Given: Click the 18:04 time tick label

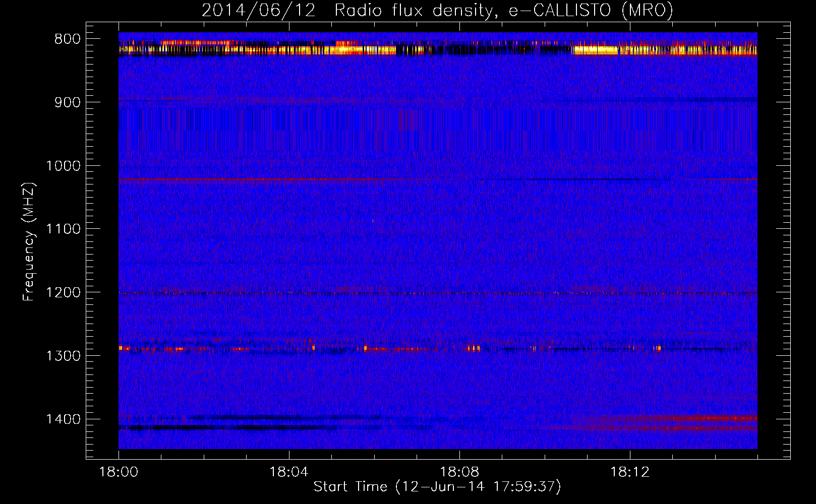Looking at the screenshot, I should pyautogui.click(x=289, y=472).
